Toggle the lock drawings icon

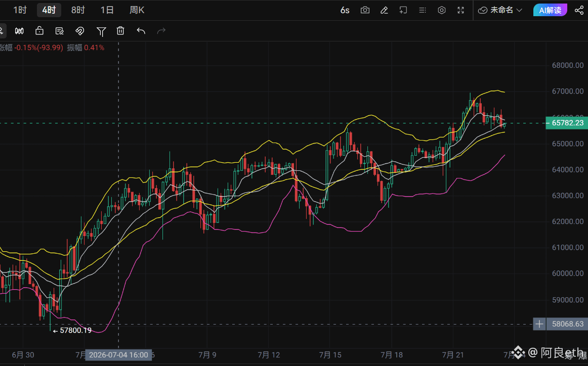pyautogui.click(x=39, y=31)
